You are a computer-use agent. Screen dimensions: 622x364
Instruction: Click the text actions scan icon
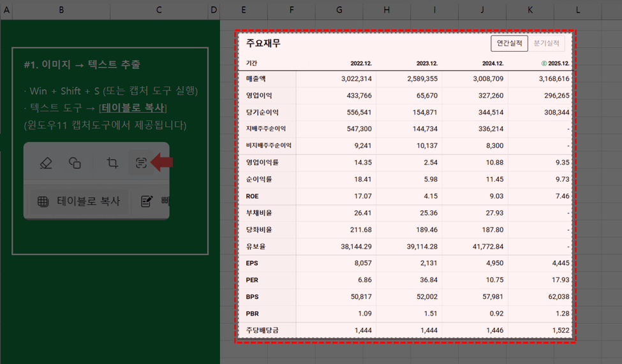point(141,163)
